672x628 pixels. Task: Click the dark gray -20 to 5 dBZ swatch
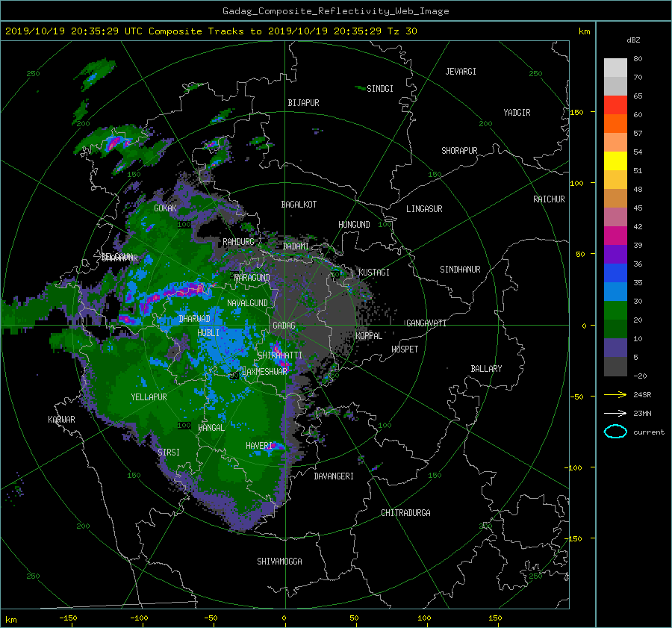pyautogui.click(x=615, y=366)
